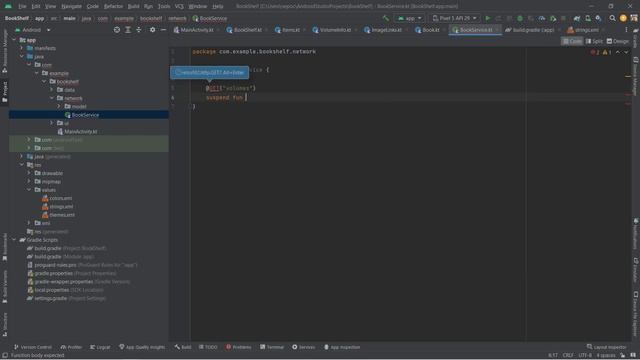Collapse the network package
Viewport: 640px width, 360px height.
tap(51, 98)
